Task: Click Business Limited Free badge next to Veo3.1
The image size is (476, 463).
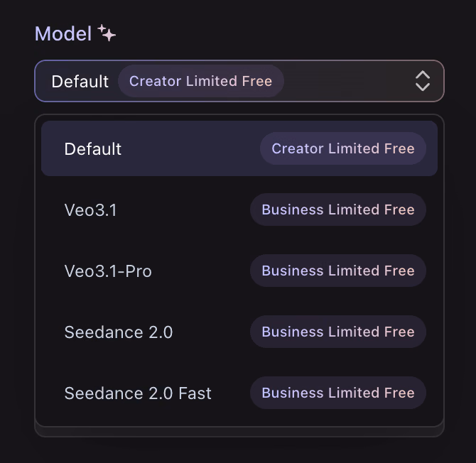Action: pyautogui.click(x=338, y=209)
